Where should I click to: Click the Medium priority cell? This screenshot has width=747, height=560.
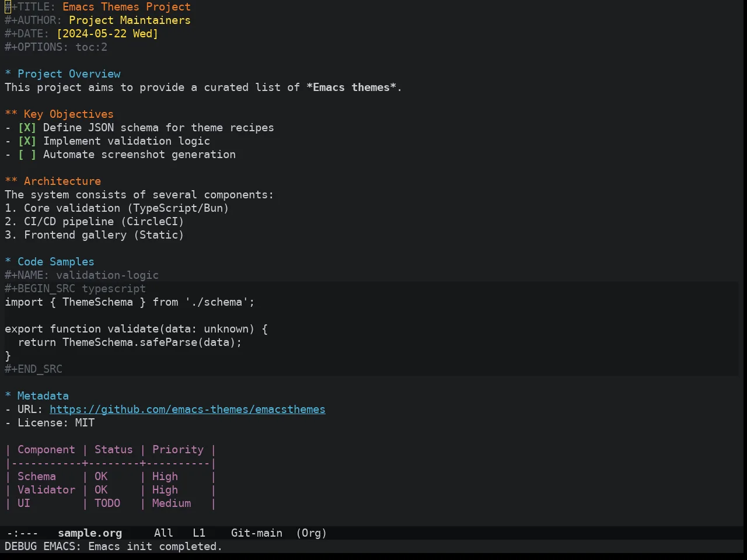tap(172, 503)
